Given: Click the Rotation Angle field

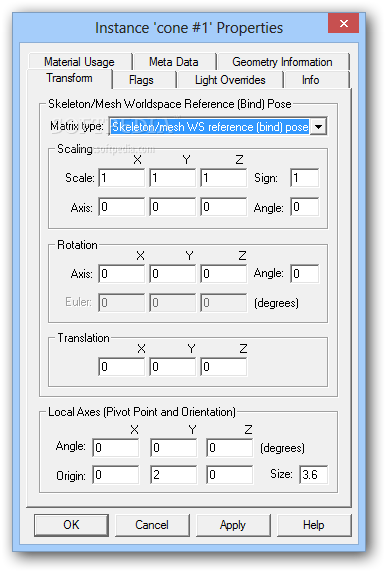Looking at the screenshot, I should pyautogui.click(x=305, y=274).
